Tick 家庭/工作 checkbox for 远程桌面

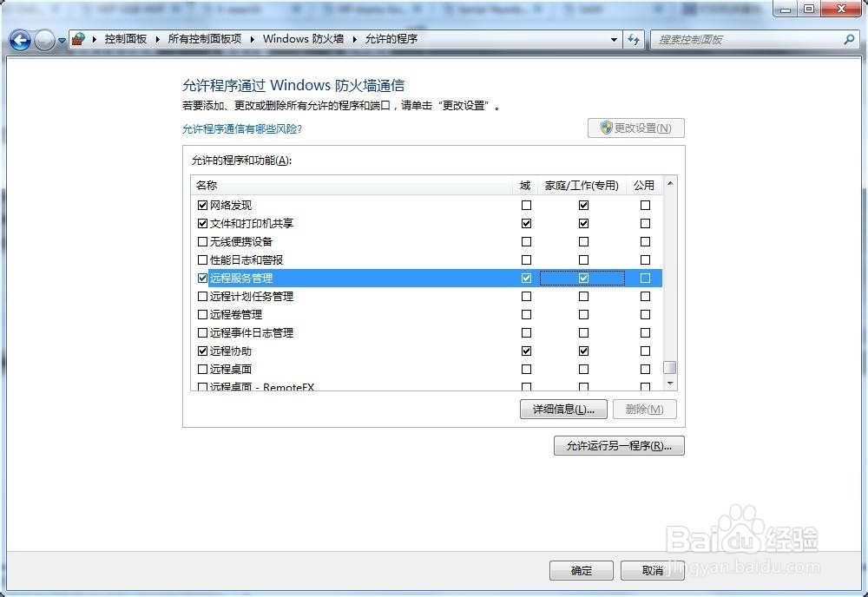coord(583,369)
